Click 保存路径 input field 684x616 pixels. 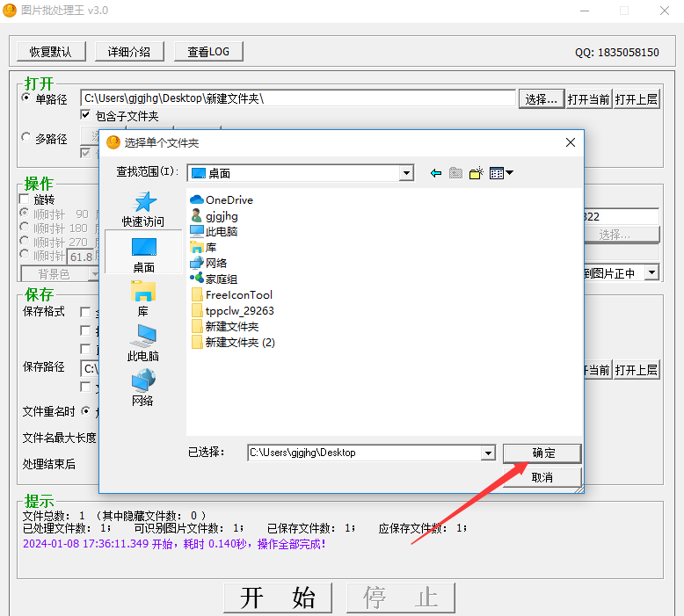point(90,369)
